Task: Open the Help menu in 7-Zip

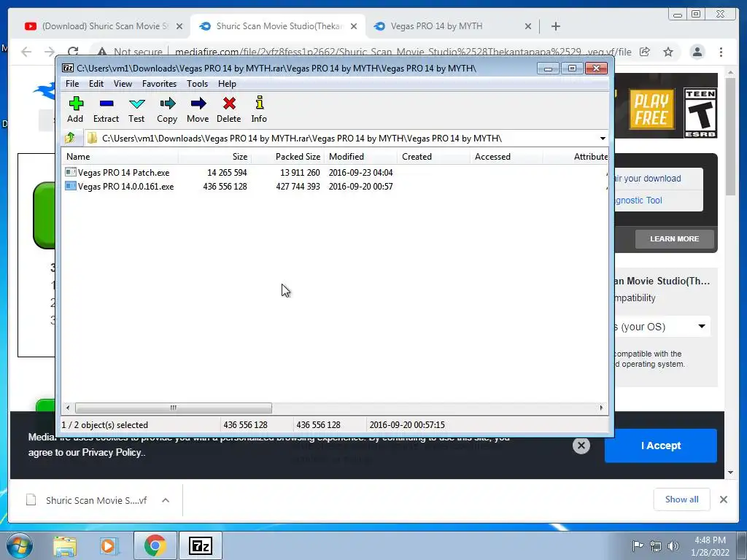Action: pyautogui.click(x=228, y=84)
